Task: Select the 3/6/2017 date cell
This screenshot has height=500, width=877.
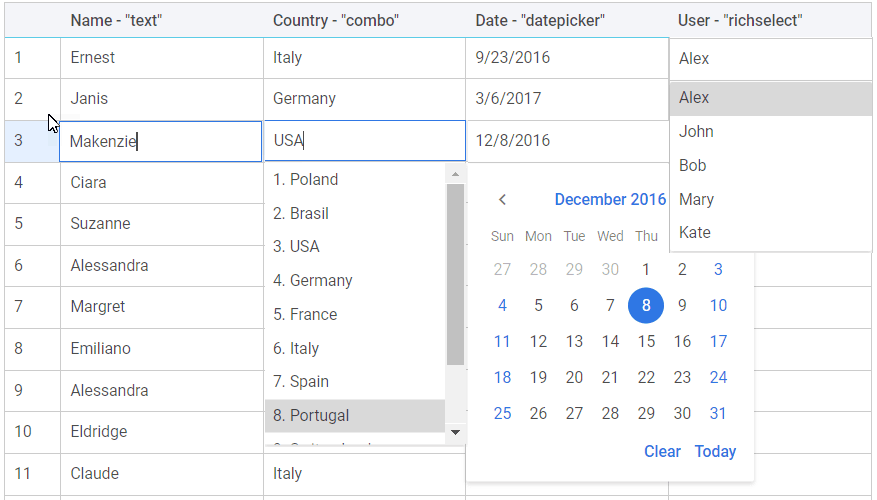Action: pyautogui.click(x=567, y=99)
